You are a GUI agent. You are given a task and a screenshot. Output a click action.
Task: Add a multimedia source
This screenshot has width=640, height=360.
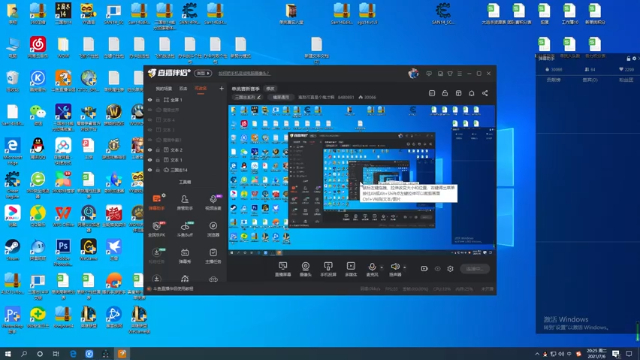[x=351, y=269]
